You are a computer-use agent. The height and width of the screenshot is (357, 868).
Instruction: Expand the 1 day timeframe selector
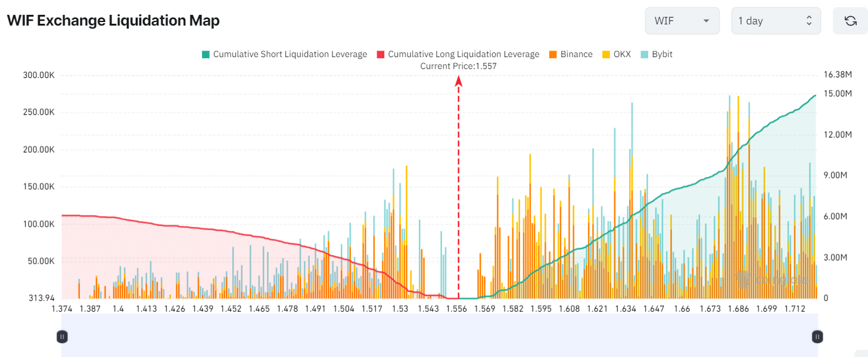[776, 21]
